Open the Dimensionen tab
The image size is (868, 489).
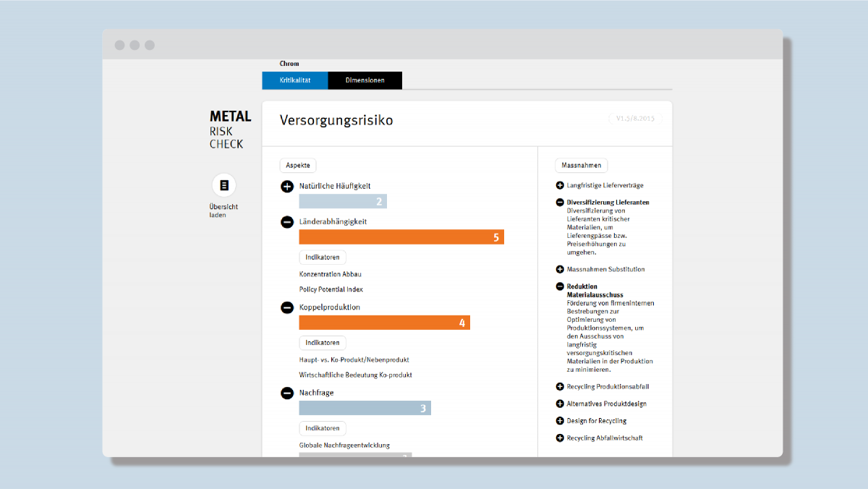[365, 80]
